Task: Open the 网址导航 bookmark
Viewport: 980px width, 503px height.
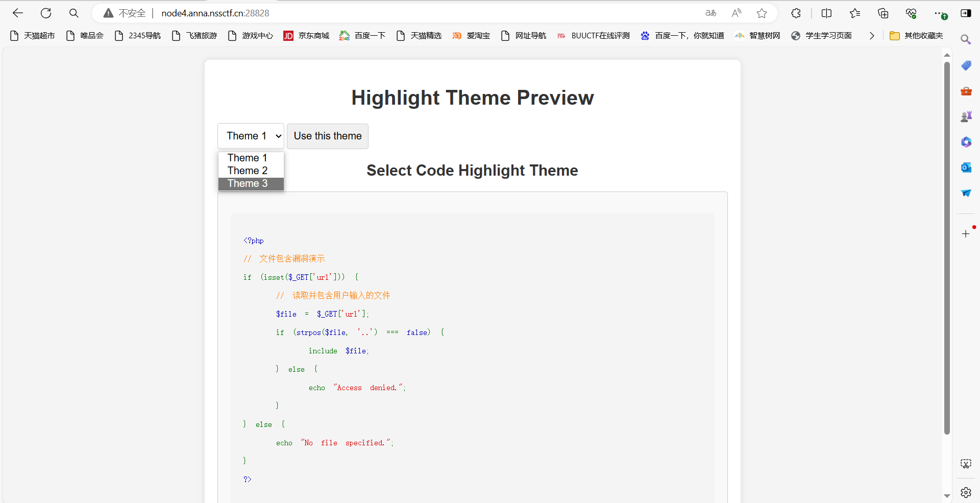Action: [x=524, y=36]
